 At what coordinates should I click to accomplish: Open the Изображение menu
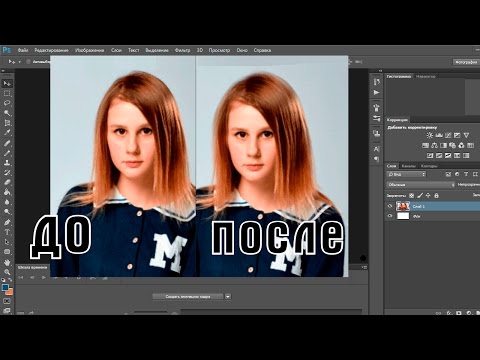pos(90,50)
